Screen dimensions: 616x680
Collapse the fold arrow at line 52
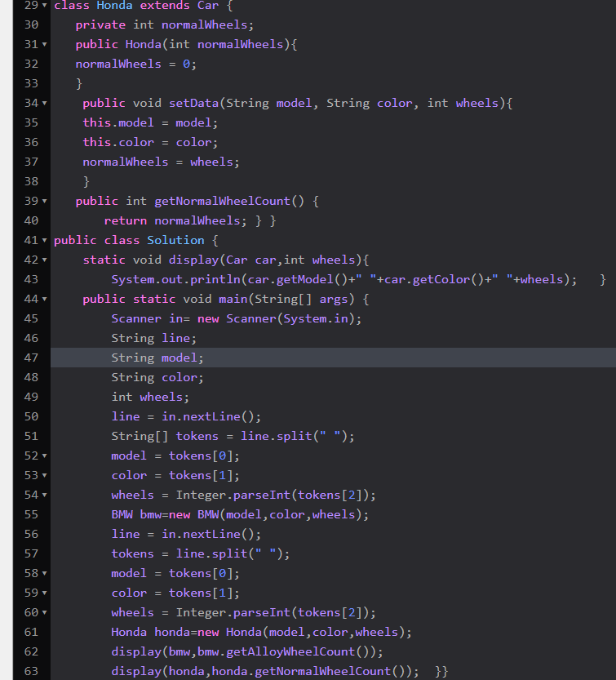point(44,456)
